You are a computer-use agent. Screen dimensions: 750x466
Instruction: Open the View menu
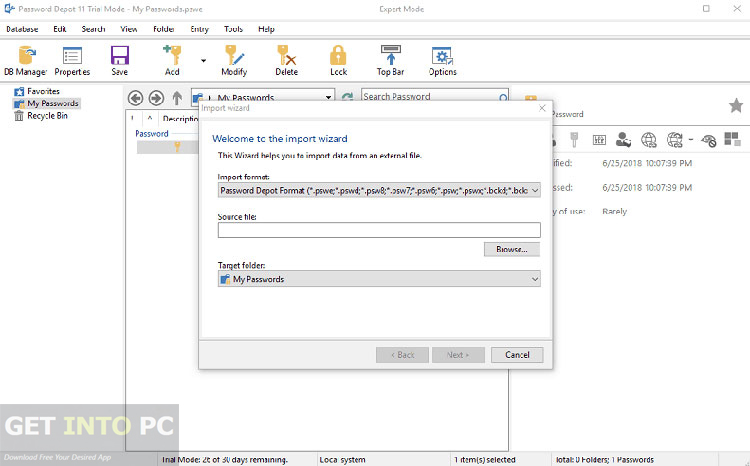point(129,29)
